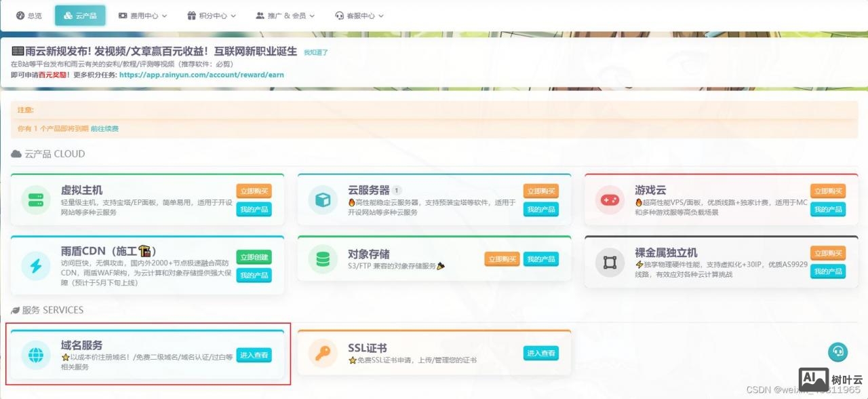Click the 裸金属独立机 bare metal icon
868x399 pixels.
point(608,263)
